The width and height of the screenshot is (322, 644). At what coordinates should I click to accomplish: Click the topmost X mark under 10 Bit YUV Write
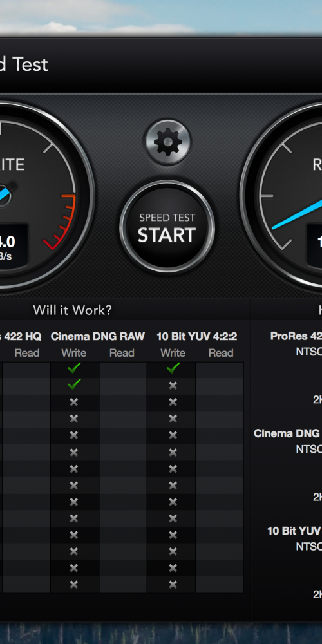(173, 385)
